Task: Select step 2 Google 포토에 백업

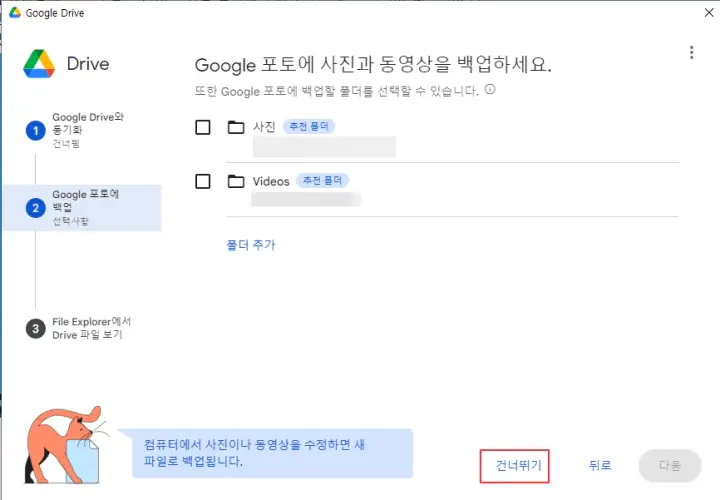Action: pos(83,208)
